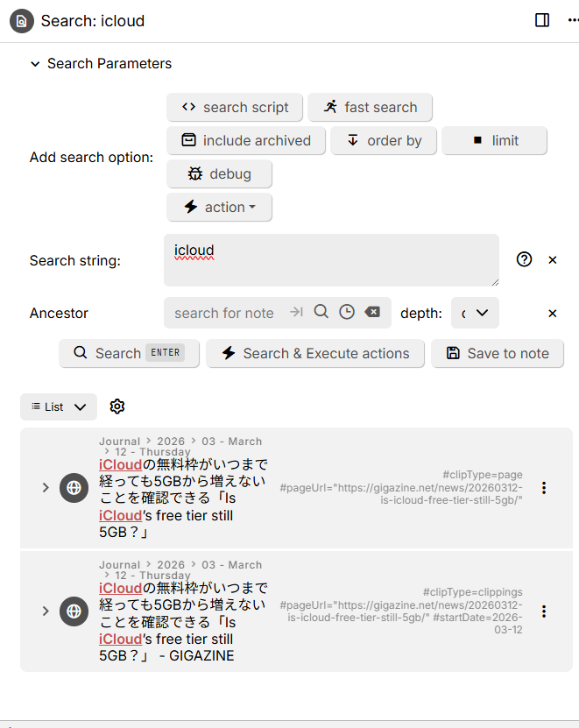
Task: Show recent notes via the clock icon
Action: (x=347, y=312)
